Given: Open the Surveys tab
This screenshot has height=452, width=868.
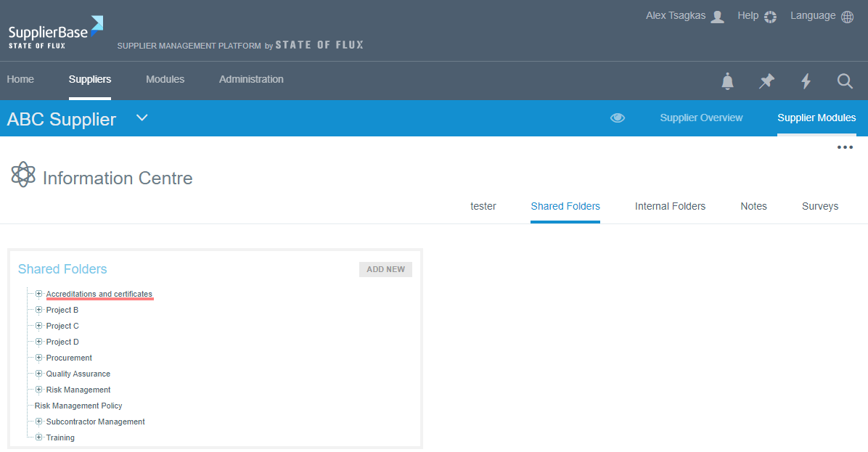Looking at the screenshot, I should pyautogui.click(x=819, y=207).
